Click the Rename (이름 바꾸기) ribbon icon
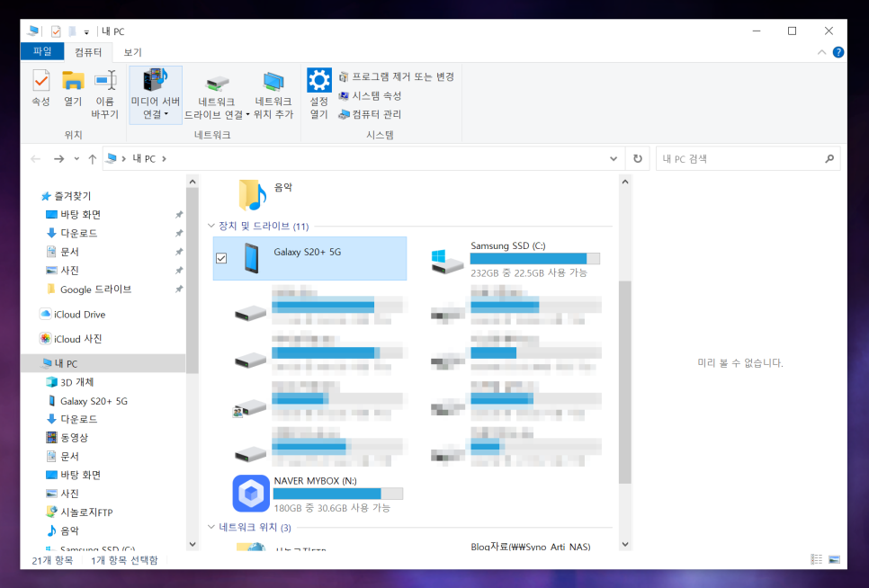Image resolution: width=869 pixels, height=588 pixels. tap(104, 94)
